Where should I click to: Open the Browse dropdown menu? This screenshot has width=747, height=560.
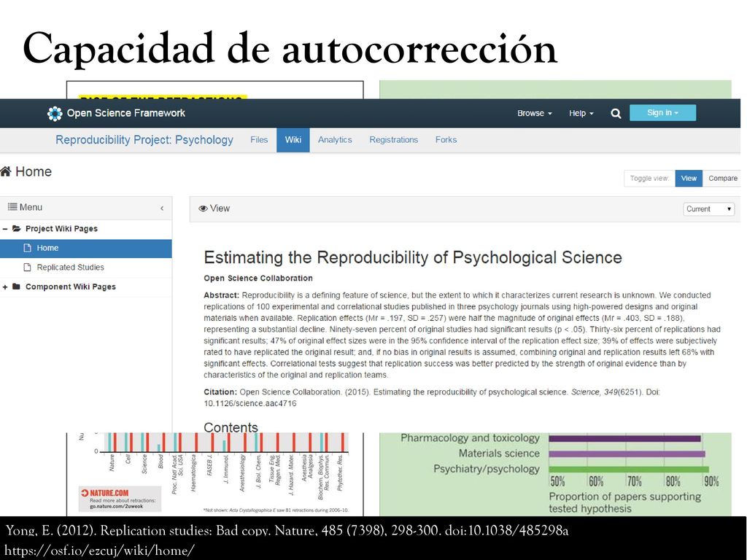pyautogui.click(x=535, y=113)
